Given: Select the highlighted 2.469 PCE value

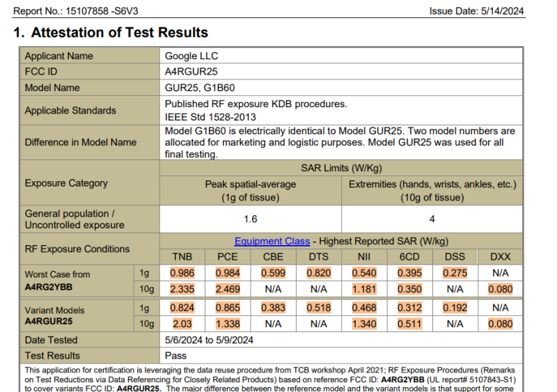Looking at the screenshot, I should (x=227, y=289).
